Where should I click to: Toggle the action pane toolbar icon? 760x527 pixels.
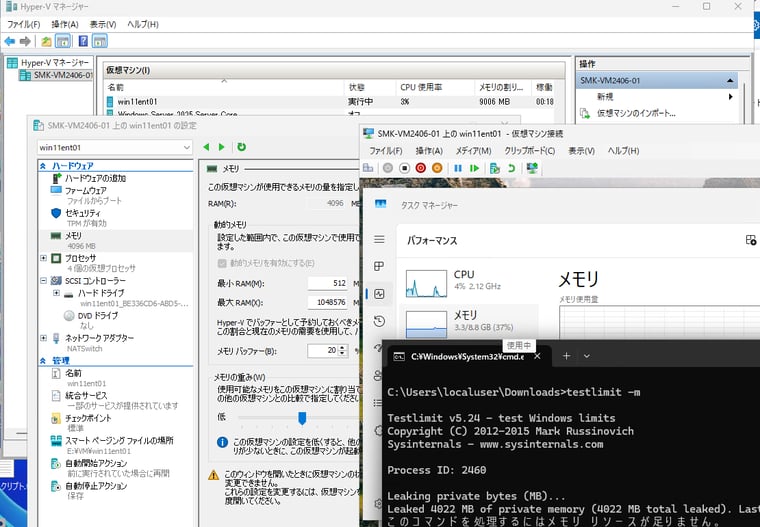click(100, 42)
